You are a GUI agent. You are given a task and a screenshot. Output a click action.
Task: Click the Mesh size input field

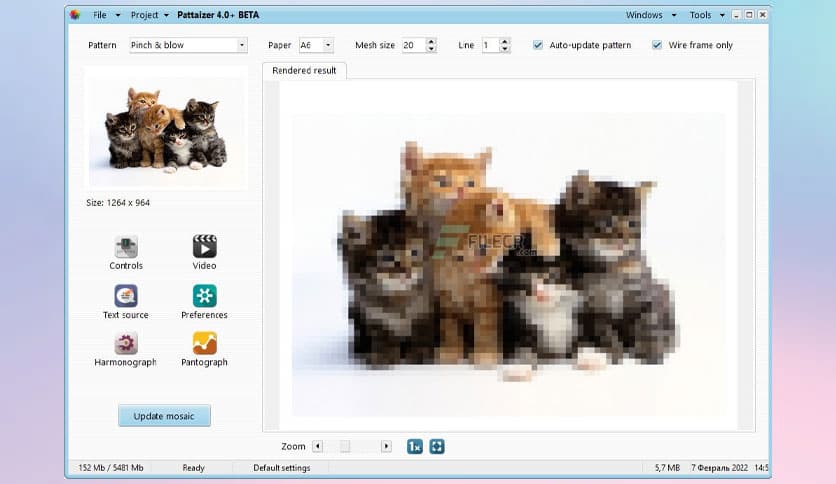pos(414,45)
